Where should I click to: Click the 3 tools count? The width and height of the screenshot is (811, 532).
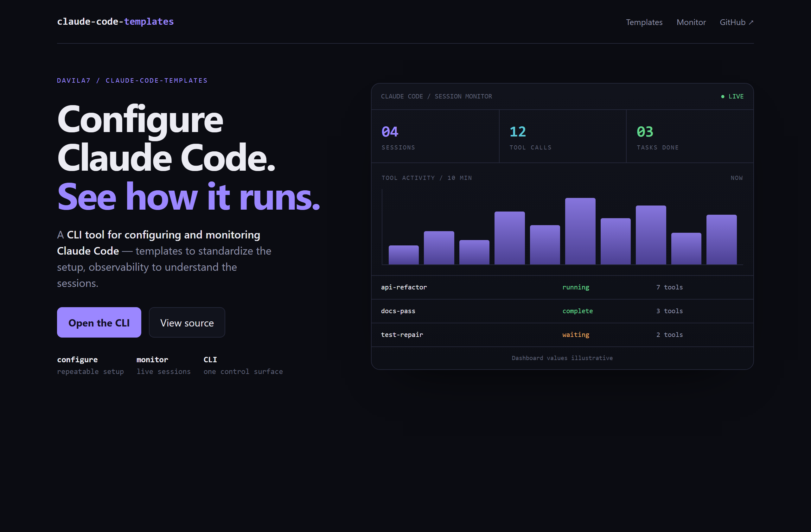(669, 311)
